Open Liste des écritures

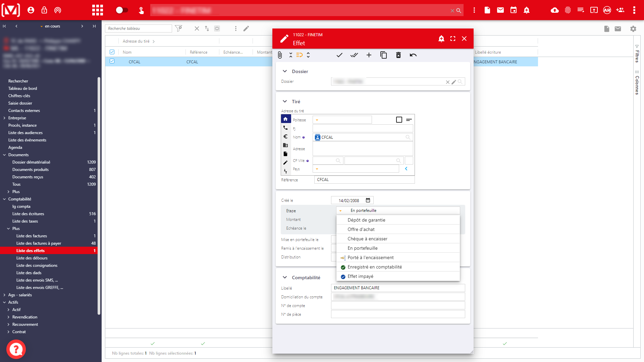pos(28,214)
